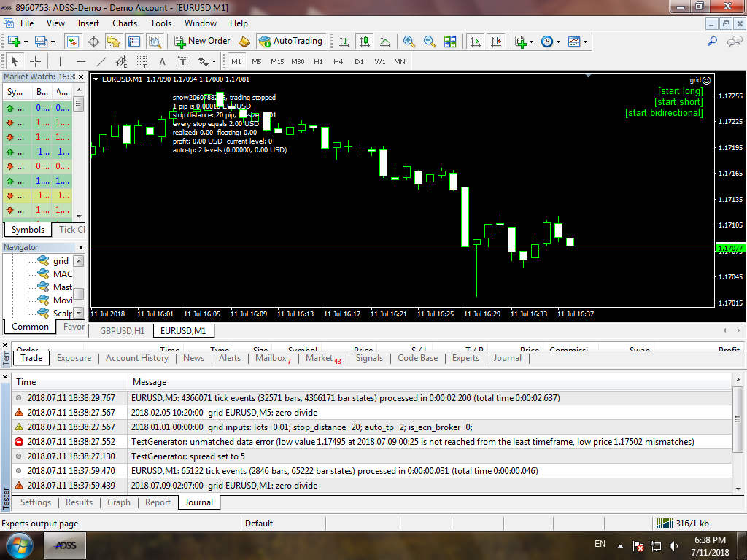Open the Profiles toolbar icon
This screenshot has width=747, height=560.
pos(41,42)
